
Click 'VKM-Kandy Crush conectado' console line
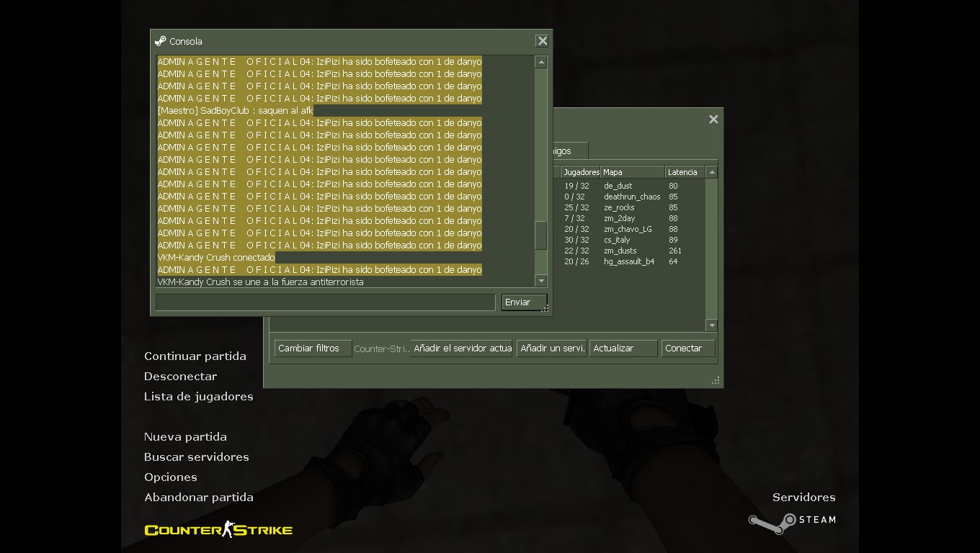coord(216,258)
